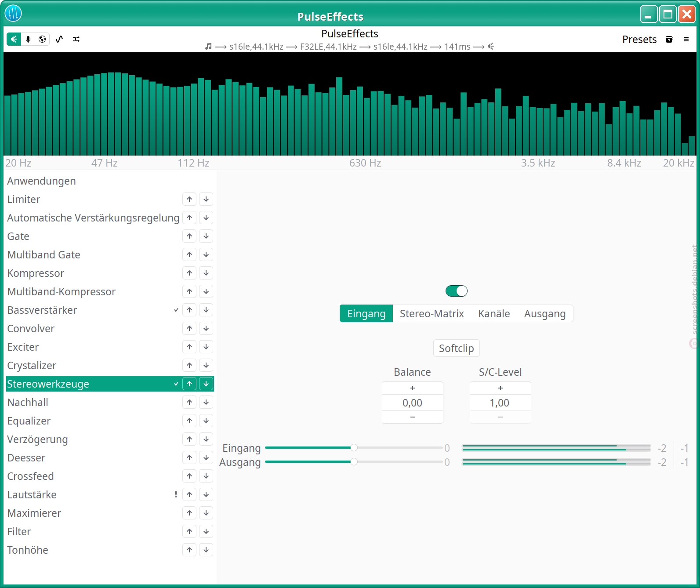Toggle the Softclip button

point(457,348)
